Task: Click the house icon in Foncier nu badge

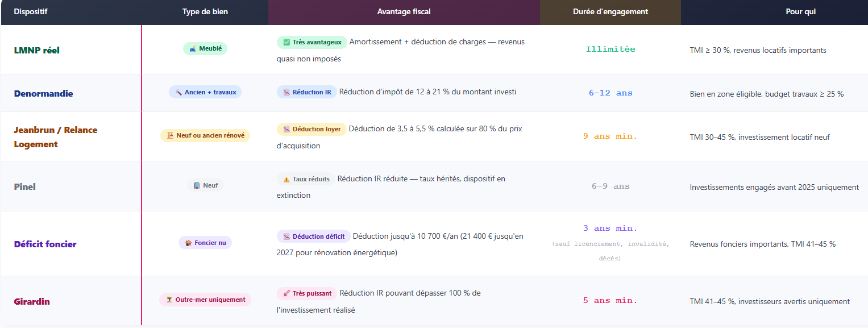Action: (188, 243)
